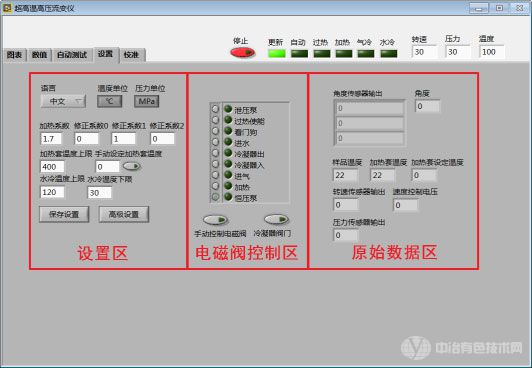This screenshot has height=368, width=532.
Task: Click the bright green 更新 indicator light
Action: [x=277, y=54]
